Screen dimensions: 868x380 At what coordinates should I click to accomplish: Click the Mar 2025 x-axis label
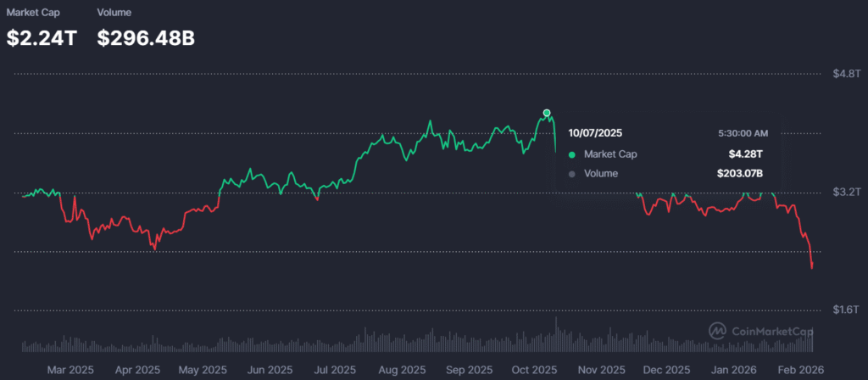(x=70, y=371)
